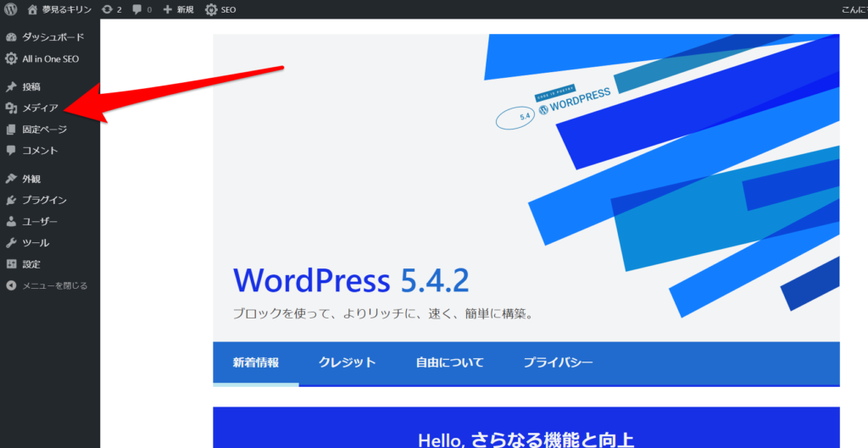868x448 pixels.
Task: Click the ユーザー person icon
Action: pos(11,221)
